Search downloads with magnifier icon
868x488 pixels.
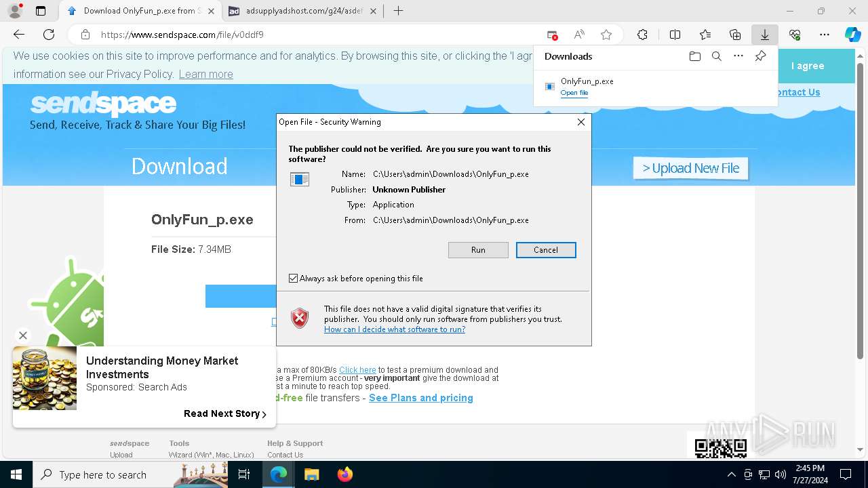click(x=716, y=56)
